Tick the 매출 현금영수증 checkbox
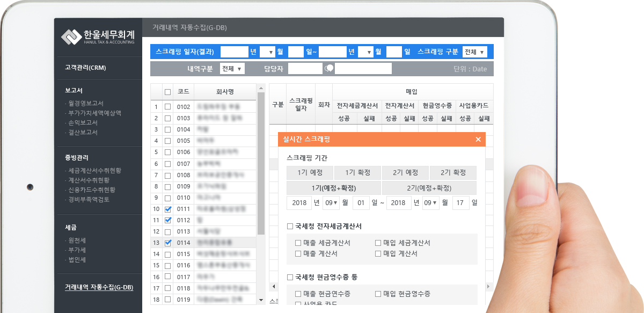The height and width of the screenshot is (313, 644). click(x=298, y=294)
